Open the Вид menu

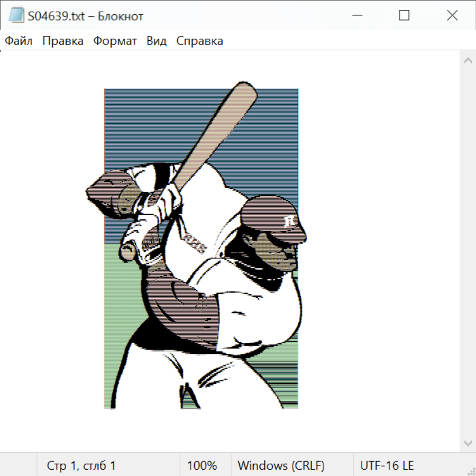[x=157, y=41]
